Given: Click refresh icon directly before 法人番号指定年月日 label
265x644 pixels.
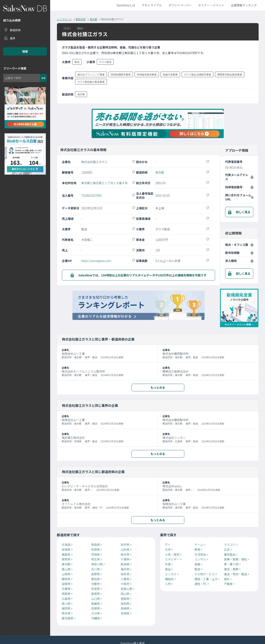Looking at the screenshot, I should pyautogui.click(x=134, y=195).
